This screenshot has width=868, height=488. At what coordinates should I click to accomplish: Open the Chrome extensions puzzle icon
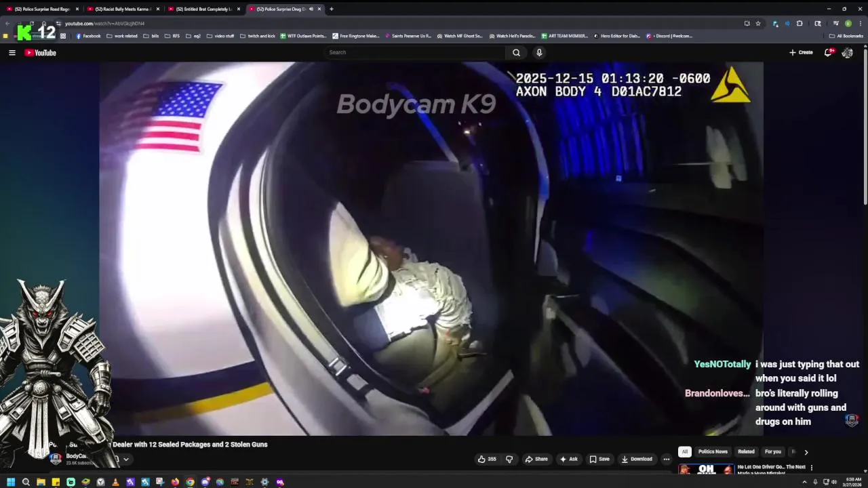point(800,23)
